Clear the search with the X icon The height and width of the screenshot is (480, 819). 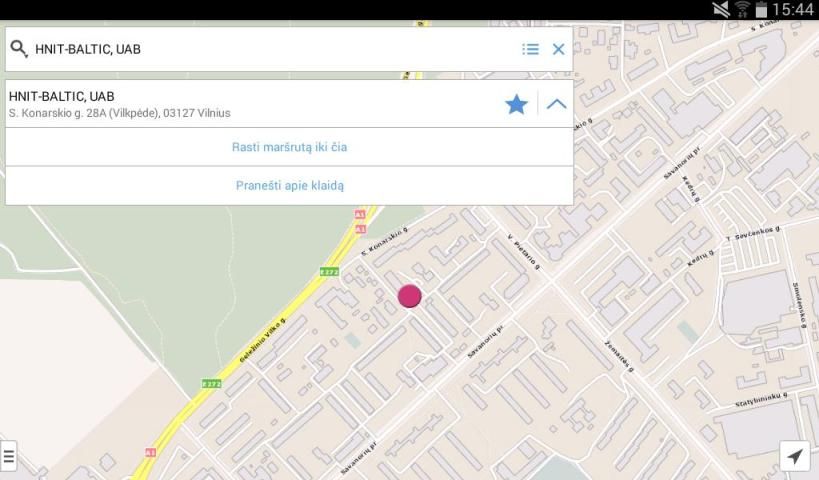[558, 49]
